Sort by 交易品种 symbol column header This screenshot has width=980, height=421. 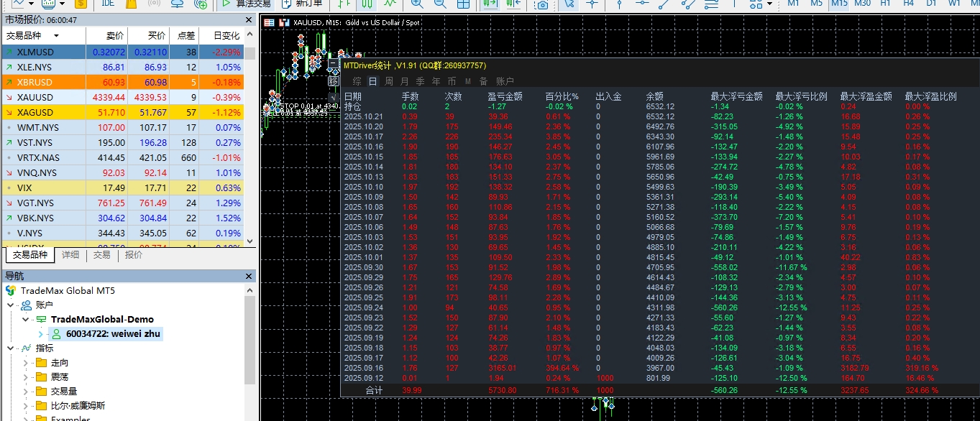(x=43, y=35)
